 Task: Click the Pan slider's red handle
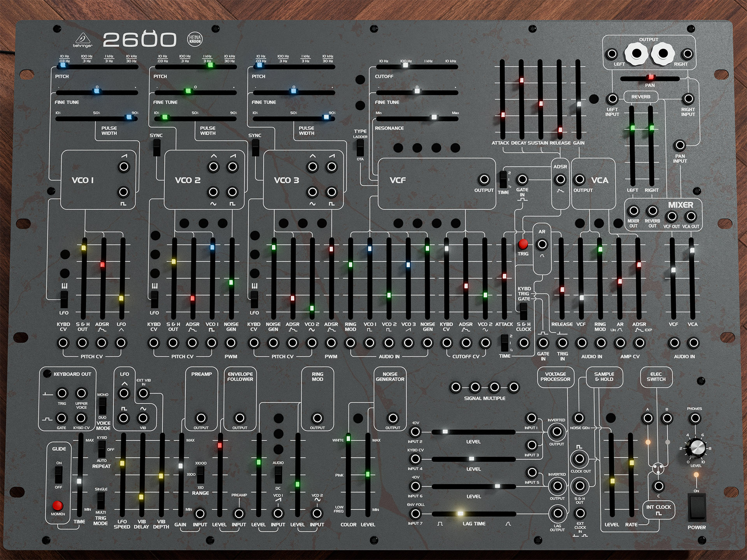651,77
